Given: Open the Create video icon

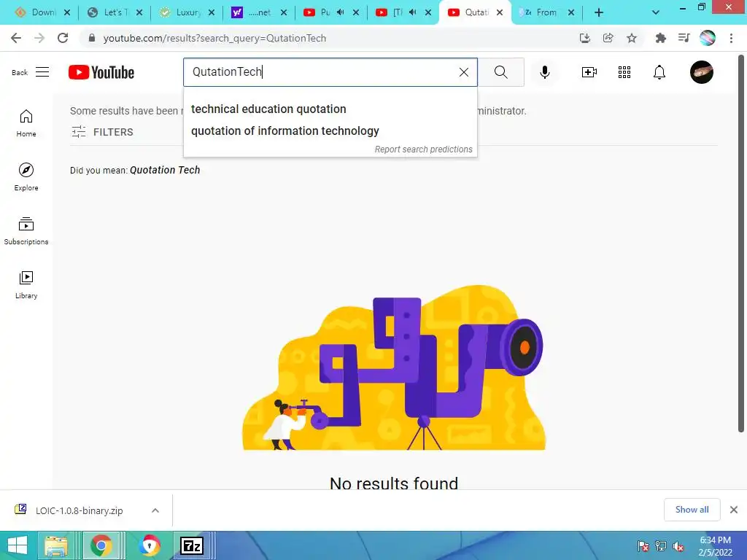Looking at the screenshot, I should coord(589,72).
